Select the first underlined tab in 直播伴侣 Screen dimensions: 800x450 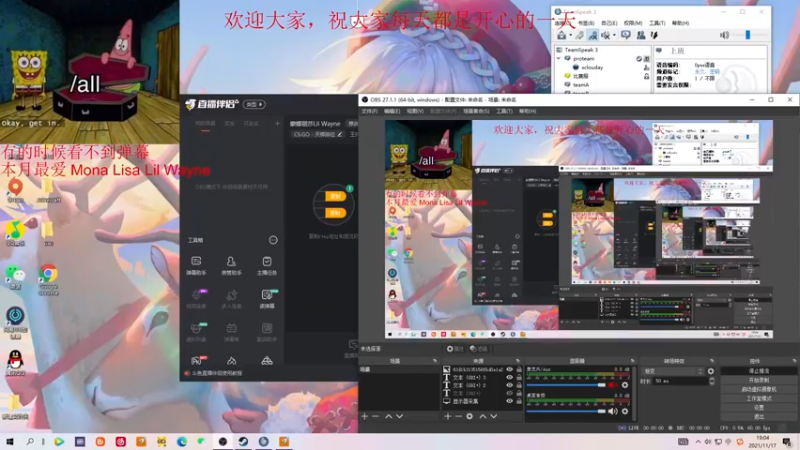click(205, 124)
